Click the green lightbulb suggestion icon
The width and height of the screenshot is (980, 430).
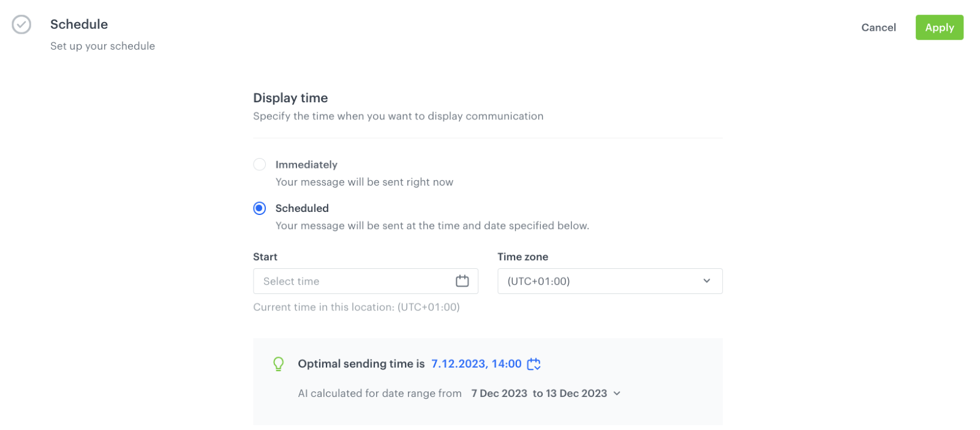[278, 364]
